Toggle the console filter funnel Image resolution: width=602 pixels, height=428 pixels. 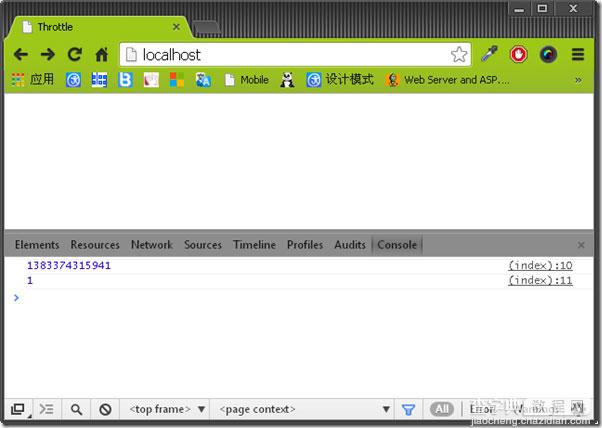click(408, 410)
